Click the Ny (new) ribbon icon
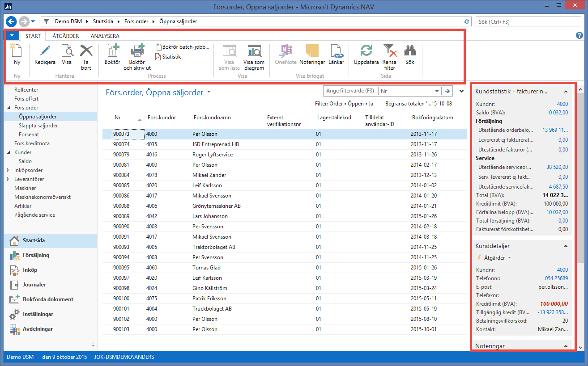588x366 pixels. 17,51
